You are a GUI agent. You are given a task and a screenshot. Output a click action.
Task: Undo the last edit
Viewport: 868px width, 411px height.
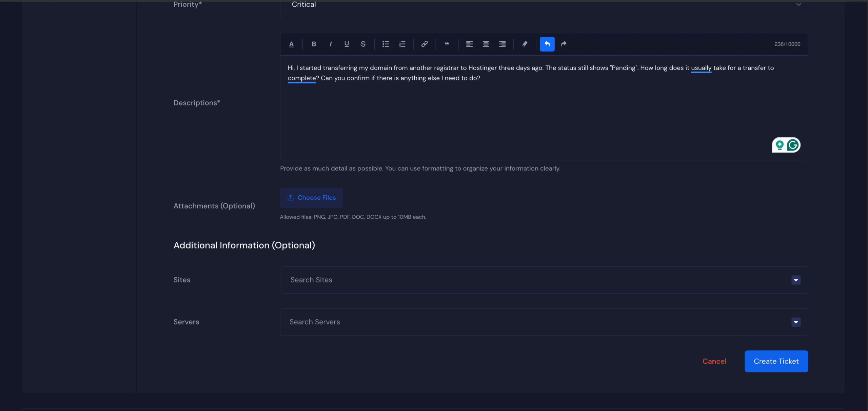coord(547,44)
